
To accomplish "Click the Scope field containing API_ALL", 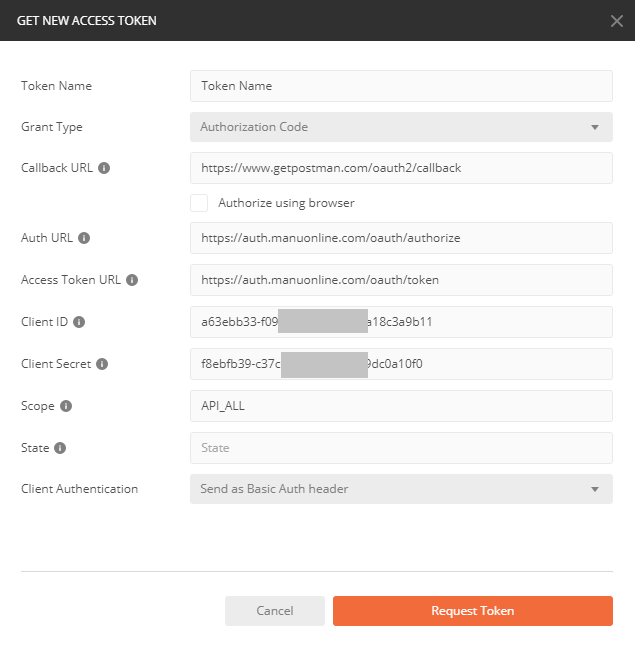I will [401, 406].
